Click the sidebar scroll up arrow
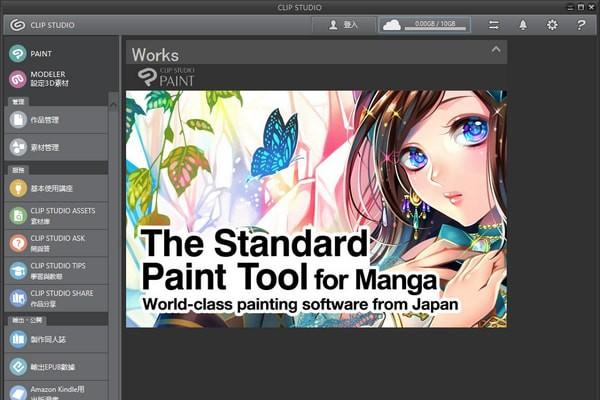This screenshot has height=400, width=600. (x=113, y=102)
